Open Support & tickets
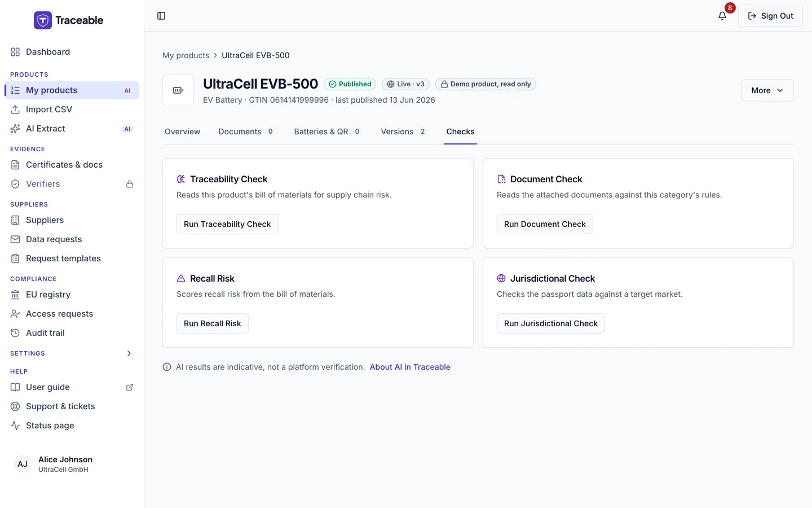812x508 pixels. click(72, 406)
